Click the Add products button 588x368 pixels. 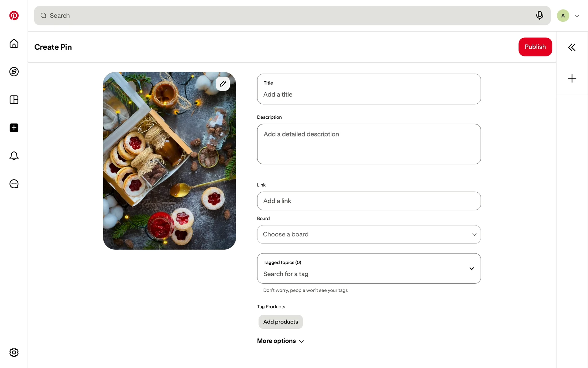tap(281, 322)
